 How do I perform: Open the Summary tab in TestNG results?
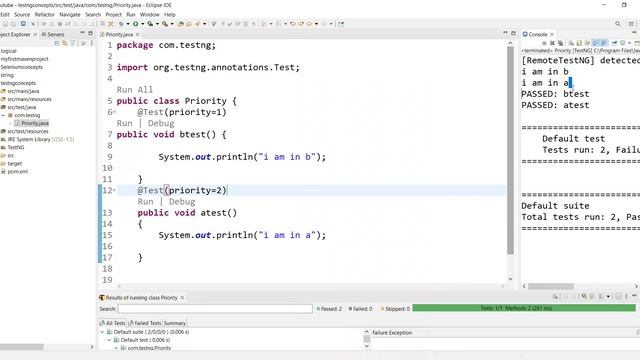click(174, 323)
